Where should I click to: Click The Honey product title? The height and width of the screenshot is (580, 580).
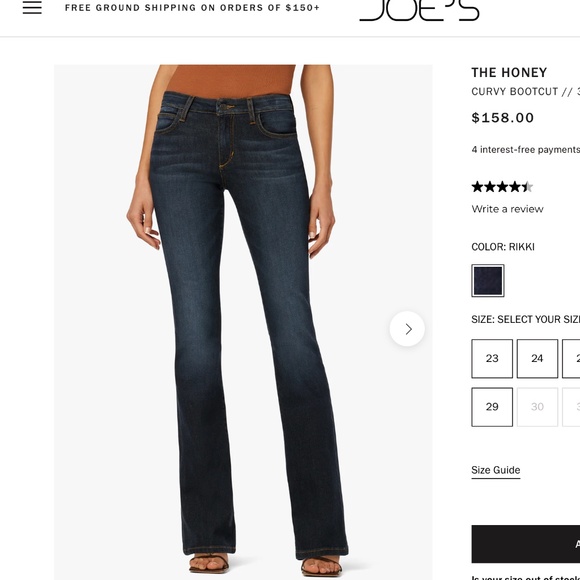[x=509, y=72]
